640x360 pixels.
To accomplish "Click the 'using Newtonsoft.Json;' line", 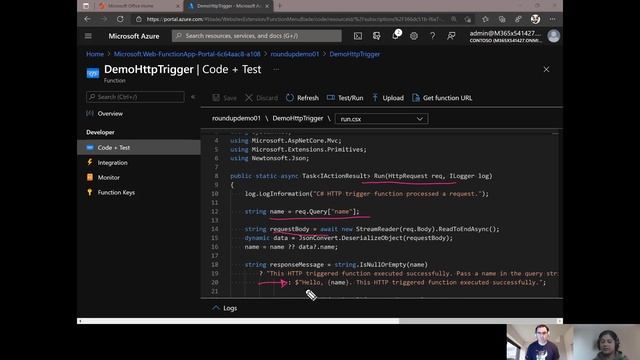I will click(269, 158).
